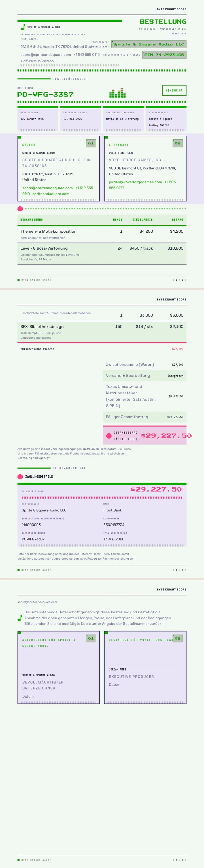Click the signature line above Bevollmächtigter Unterzeichner

click(x=58, y=670)
